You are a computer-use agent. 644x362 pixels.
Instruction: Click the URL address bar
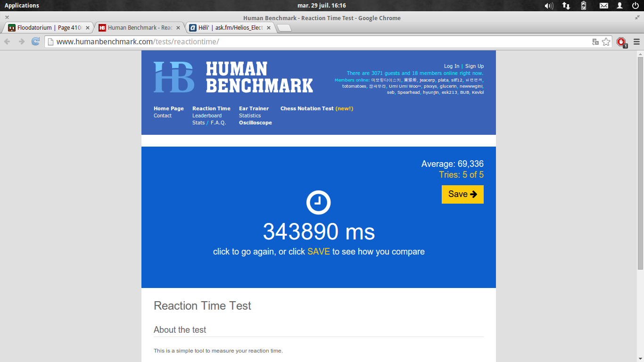pyautogui.click(x=321, y=42)
